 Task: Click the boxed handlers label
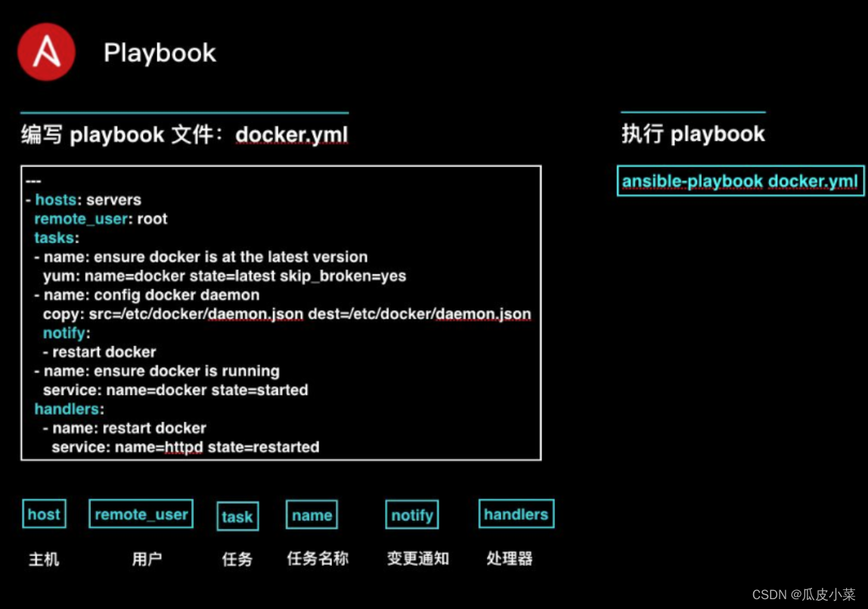(516, 514)
